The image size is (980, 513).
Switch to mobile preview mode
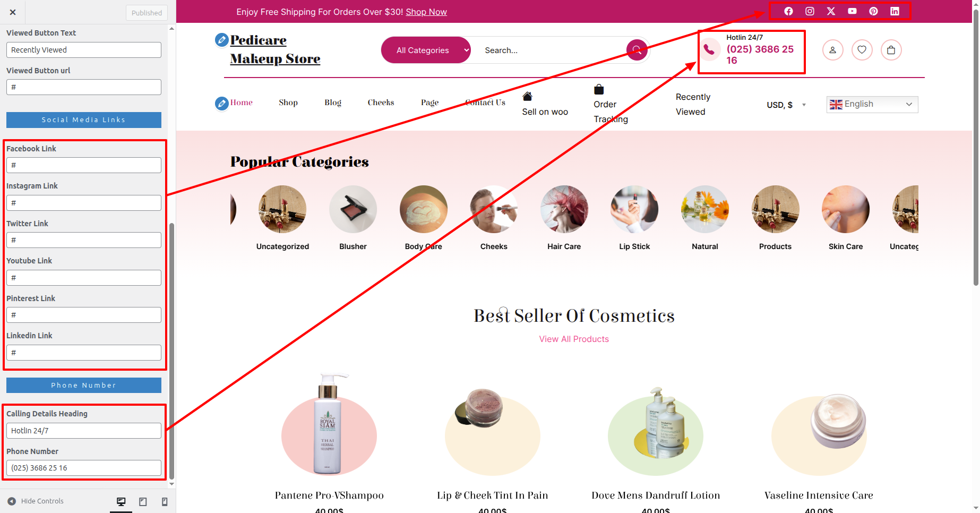(165, 501)
